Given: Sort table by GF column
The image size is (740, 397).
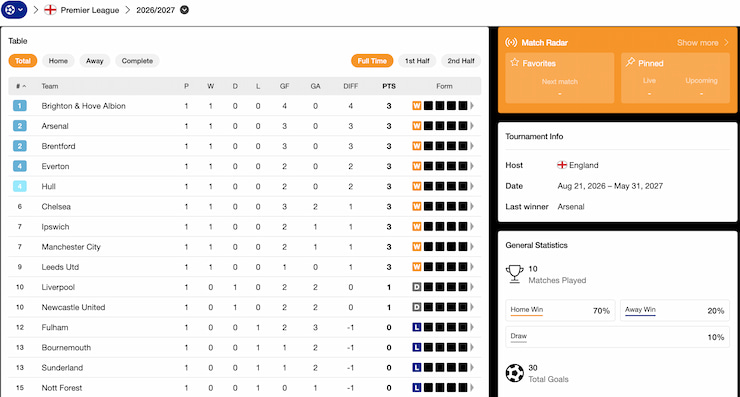Looking at the screenshot, I should (x=285, y=86).
